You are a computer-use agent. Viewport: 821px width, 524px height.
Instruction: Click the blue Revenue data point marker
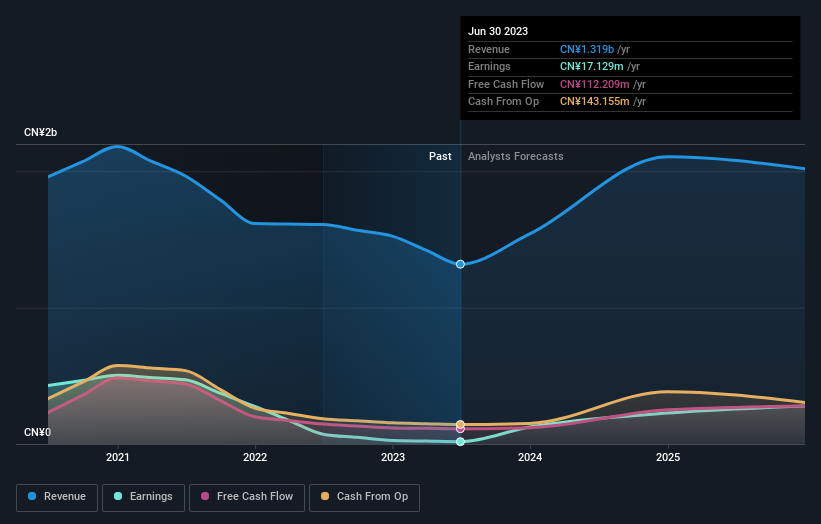coord(460,264)
